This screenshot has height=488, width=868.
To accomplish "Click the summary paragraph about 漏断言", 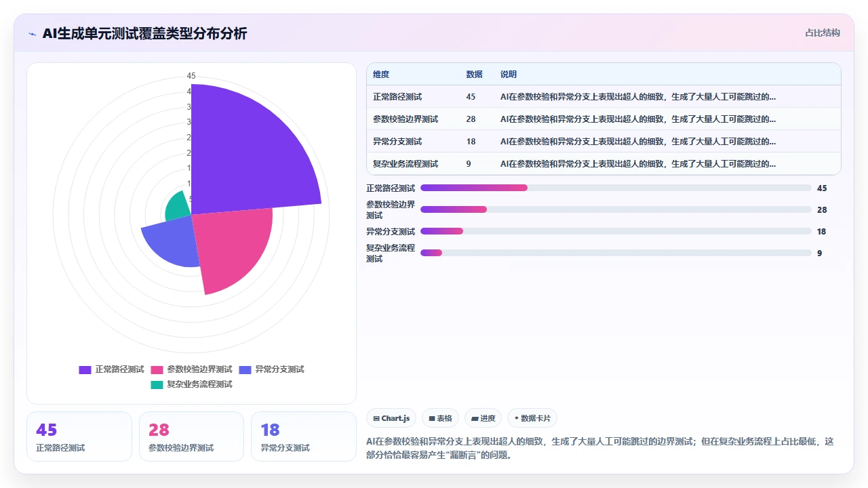I will click(x=600, y=448).
